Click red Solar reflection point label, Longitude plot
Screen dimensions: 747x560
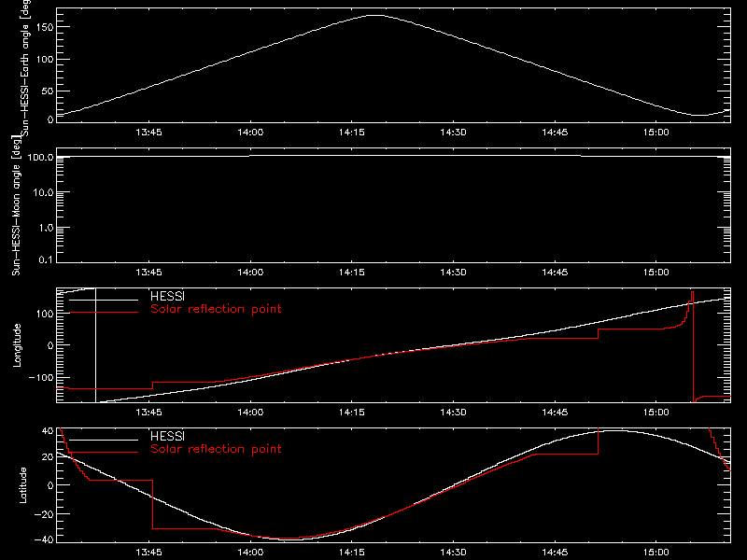point(216,309)
